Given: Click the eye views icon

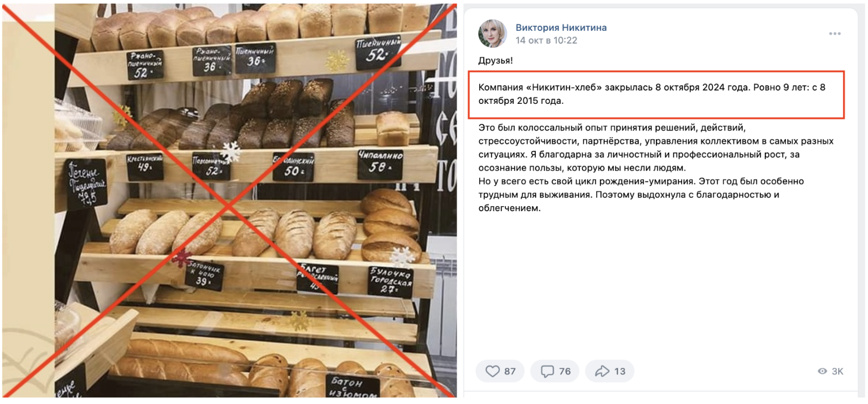Looking at the screenshot, I should tap(822, 371).
